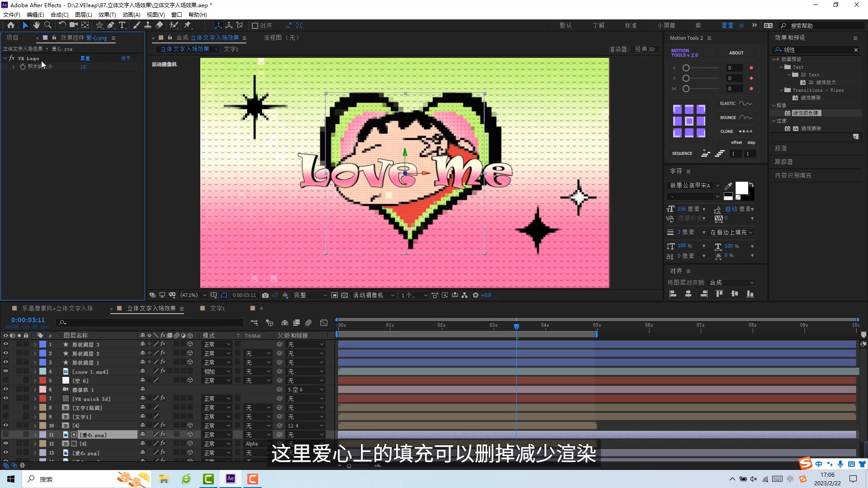This screenshot has width=868, height=488.
Task: Select the Pan Behind anchor tool
Action: click(x=85, y=25)
